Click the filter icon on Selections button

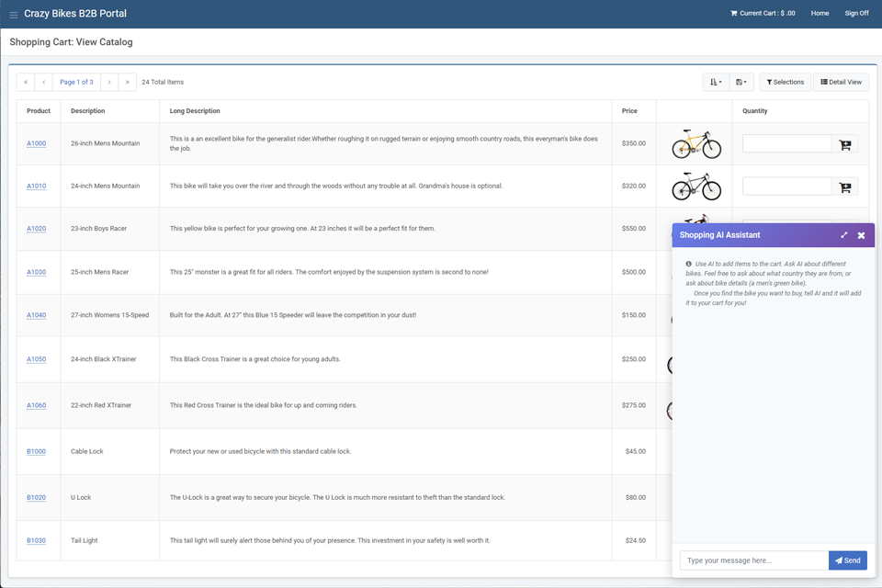coord(770,81)
